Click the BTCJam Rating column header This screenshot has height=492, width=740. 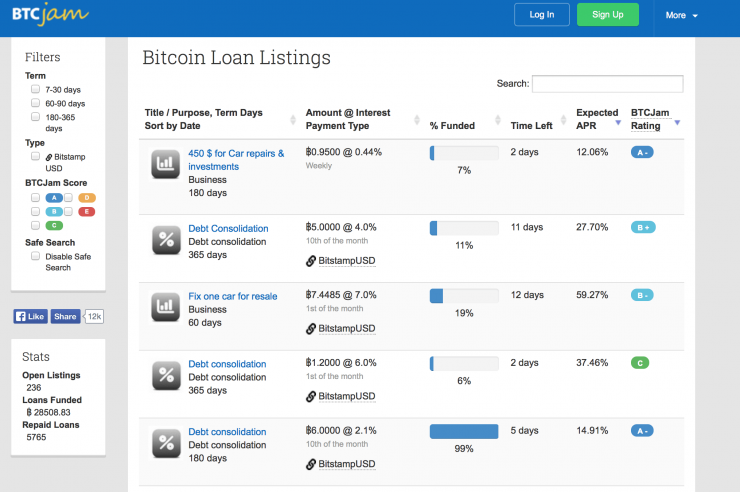[x=650, y=119]
